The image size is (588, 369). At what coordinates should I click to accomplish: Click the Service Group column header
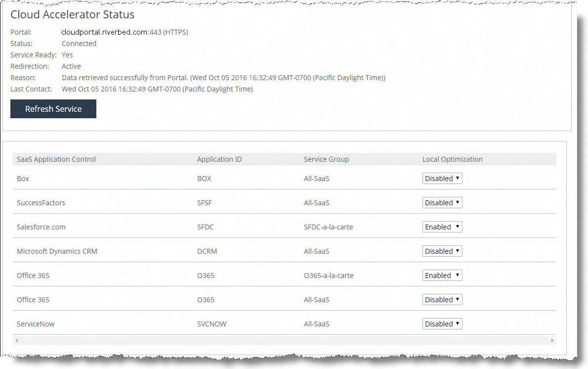tap(326, 159)
